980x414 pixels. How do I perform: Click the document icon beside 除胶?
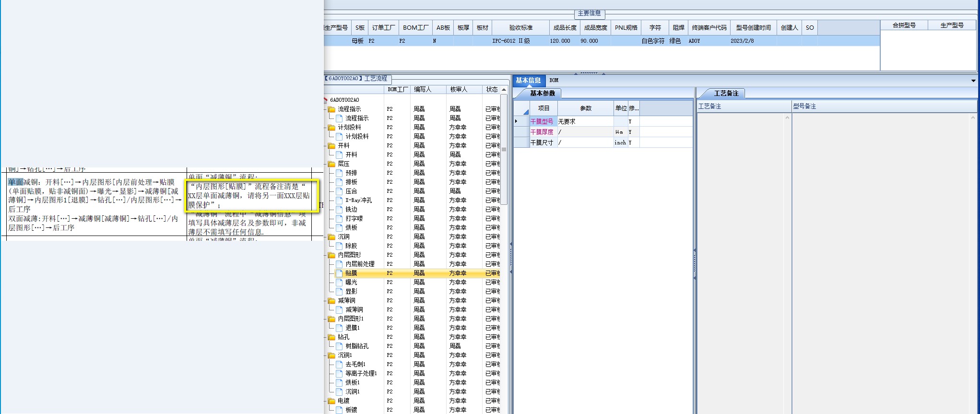click(340, 246)
